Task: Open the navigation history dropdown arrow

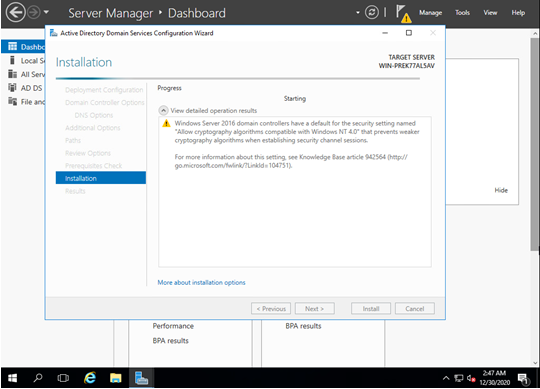Action: tap(46, 12)
